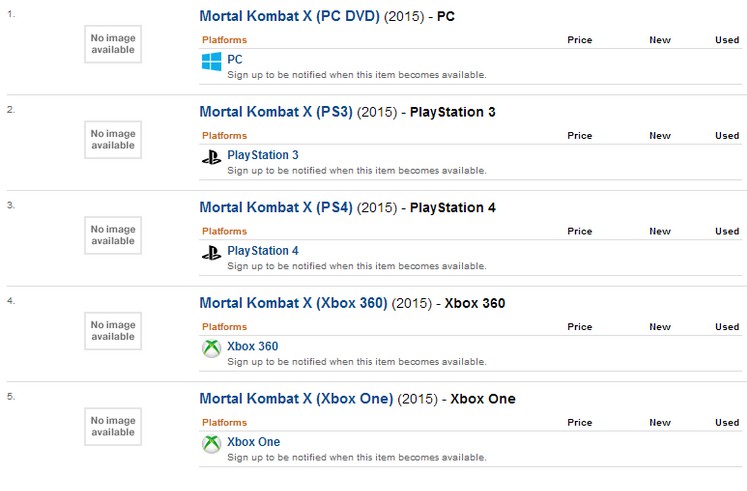Open Mortal Kombat X (PS3) title
Screen dimensions: 747x491
[x=276, y=112]
